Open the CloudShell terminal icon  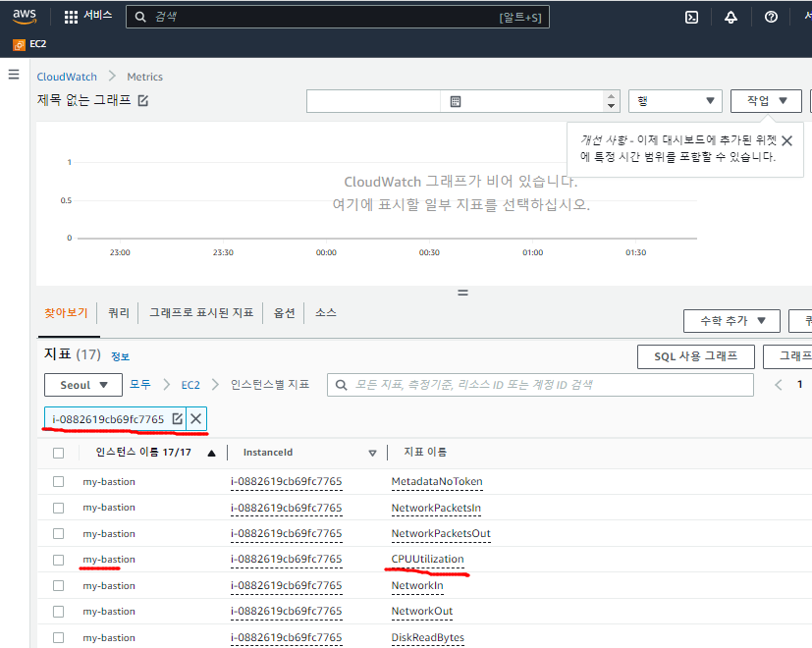tap(691, 17)
